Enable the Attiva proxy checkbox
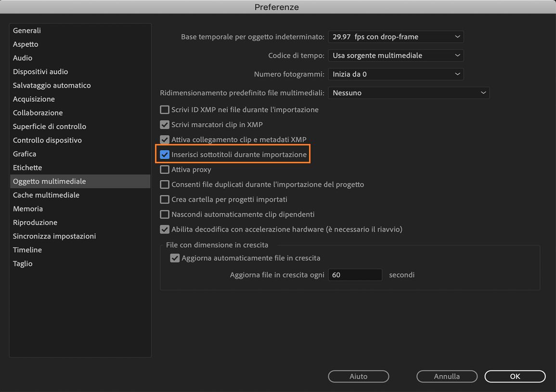The width and height of the screenshot is (556, 392). (x=165, y=170)
